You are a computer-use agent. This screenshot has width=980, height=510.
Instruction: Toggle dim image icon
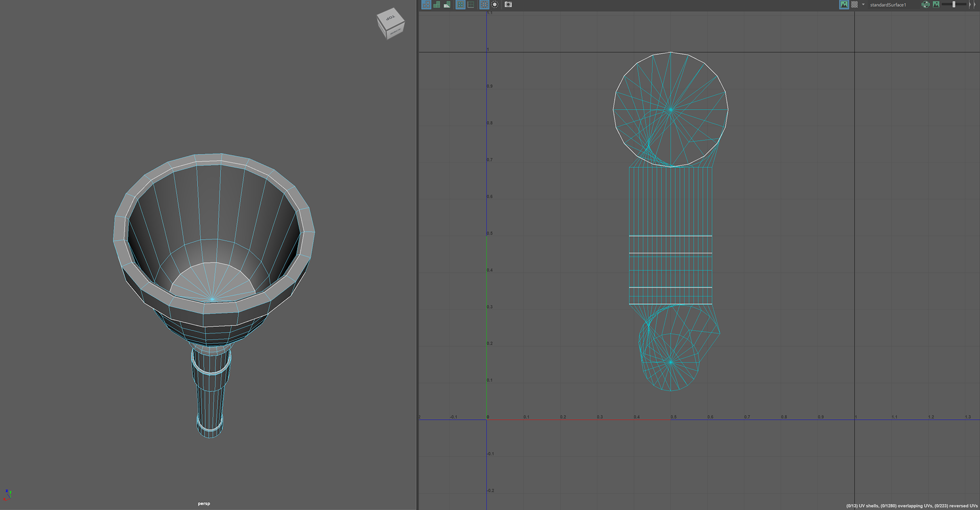[936, 5]
